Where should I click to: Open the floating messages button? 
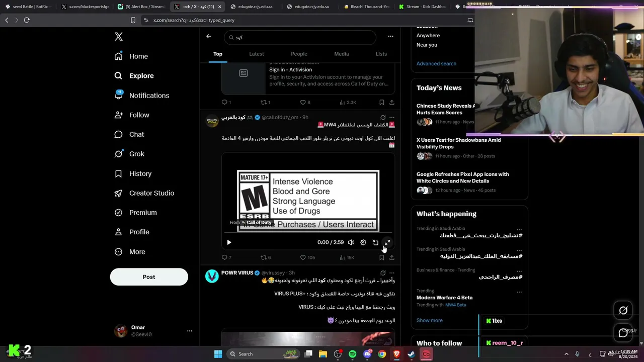[x=623, y=332]
